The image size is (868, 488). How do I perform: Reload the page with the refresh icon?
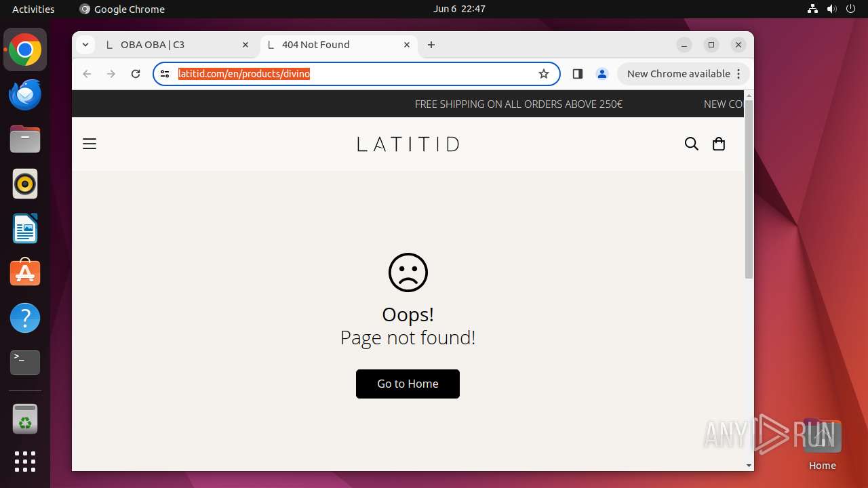click(136, 74)
